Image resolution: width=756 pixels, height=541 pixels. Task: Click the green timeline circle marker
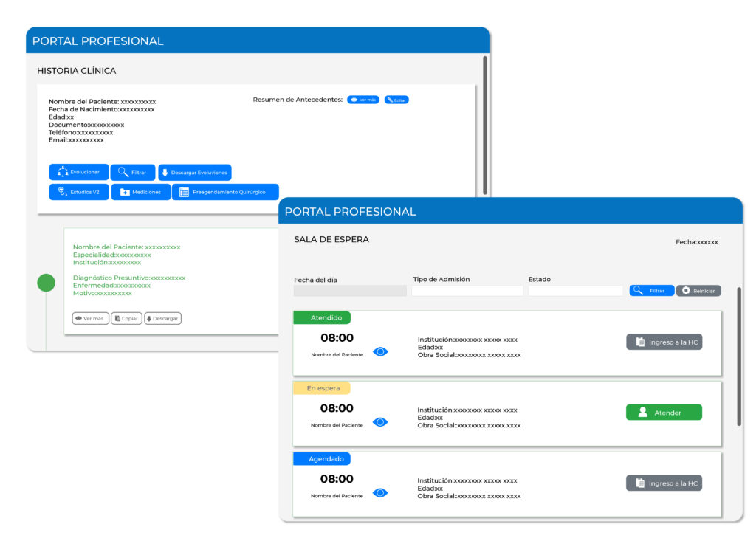point(47,283)
